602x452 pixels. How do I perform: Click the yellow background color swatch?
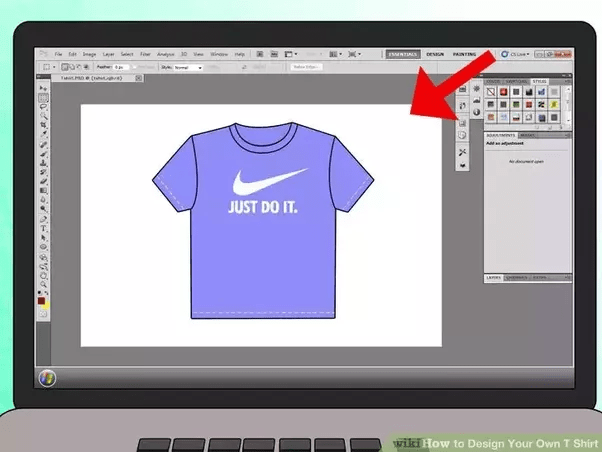click(x=46, y=306)
